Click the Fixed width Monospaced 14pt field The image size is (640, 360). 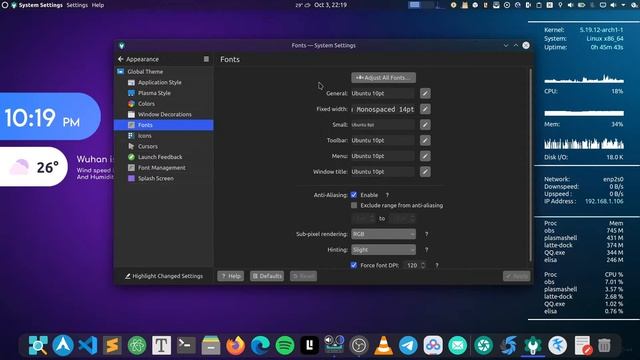point(383,109)
